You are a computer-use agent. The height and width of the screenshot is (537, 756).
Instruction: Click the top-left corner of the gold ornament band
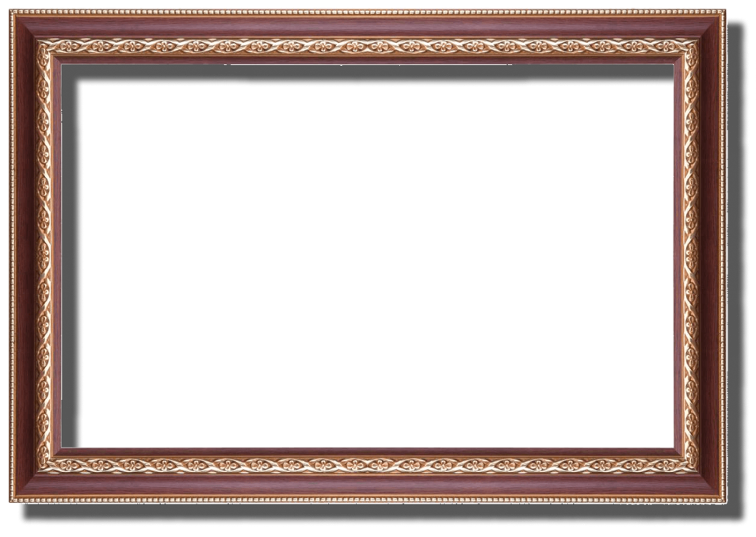pyautogui.click(x=44, y=46)
